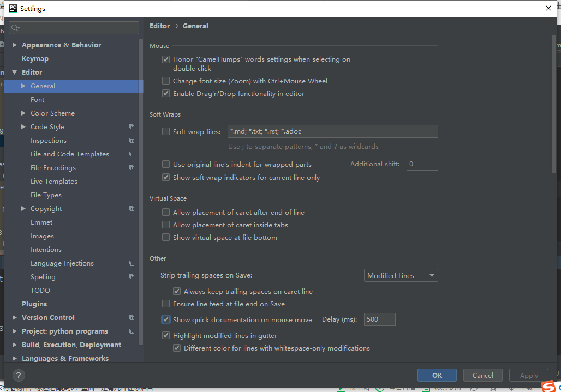
Task: Enable the Soft-wrap files checkbox
Action: [x=166, y=131]
